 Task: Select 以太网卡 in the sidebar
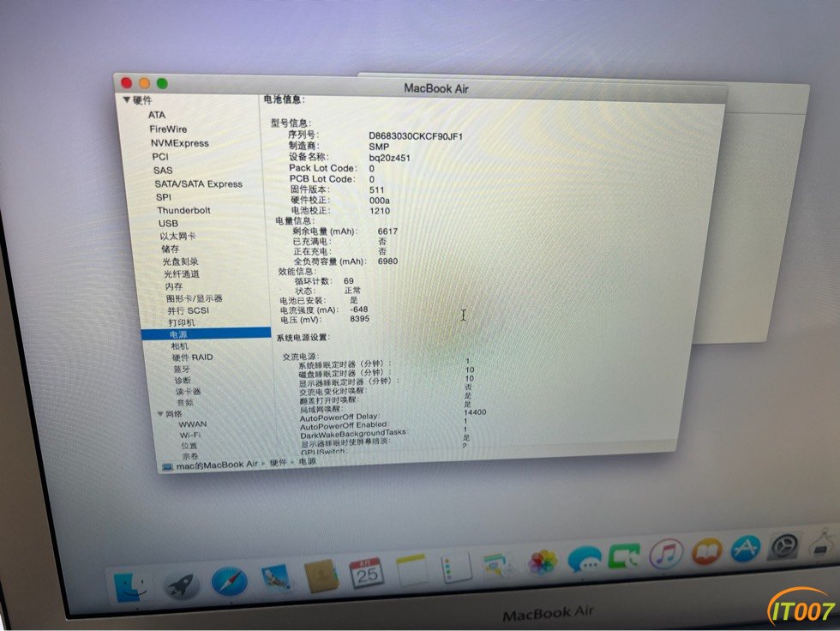[178, 237]
